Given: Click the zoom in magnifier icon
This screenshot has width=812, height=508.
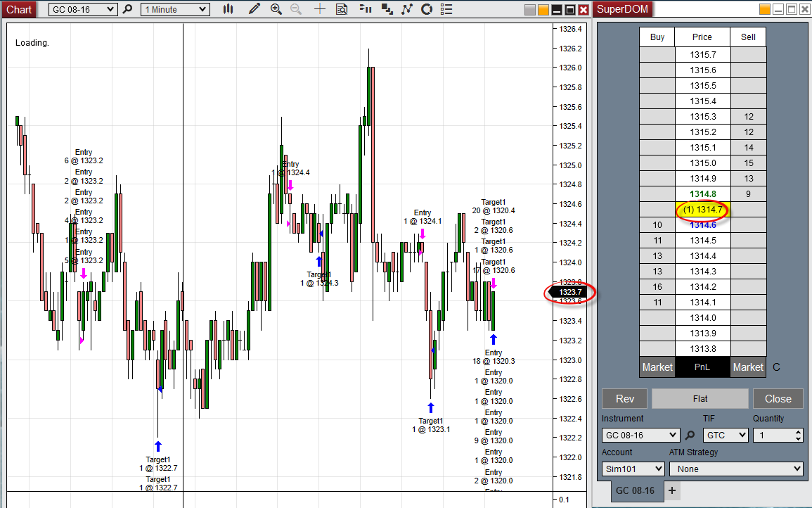Looking at the screenshot, I should click(276, 9).
